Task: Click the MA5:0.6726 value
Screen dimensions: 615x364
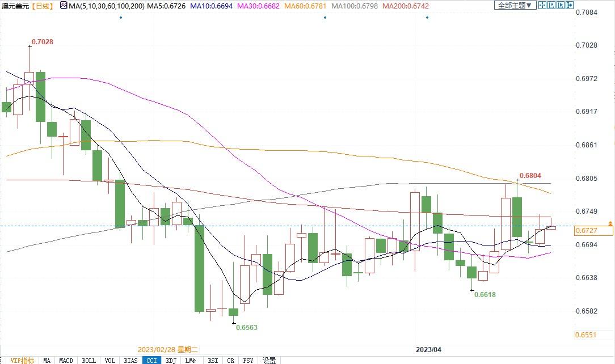Action: [x=166, y=6]
